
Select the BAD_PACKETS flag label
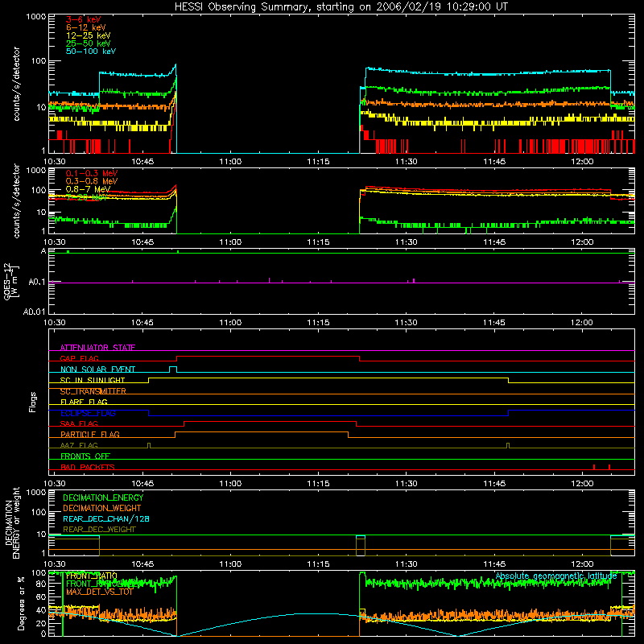click(88, 467)
